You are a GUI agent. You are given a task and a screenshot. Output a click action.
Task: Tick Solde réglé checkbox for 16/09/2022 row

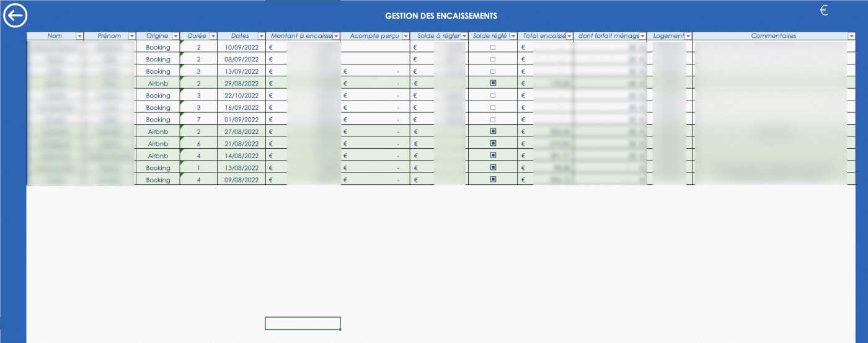[493, 107]
